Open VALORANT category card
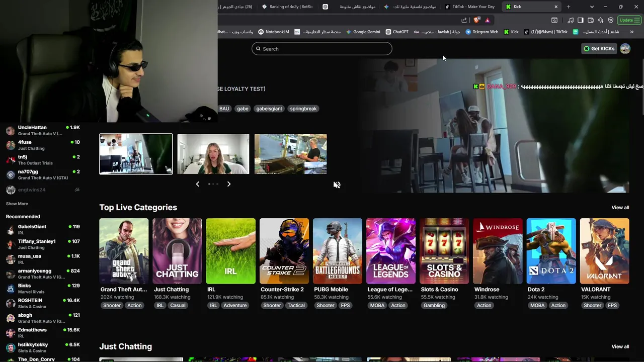The image size is (644, 362). pyautogui.click(x=604, y=251)
